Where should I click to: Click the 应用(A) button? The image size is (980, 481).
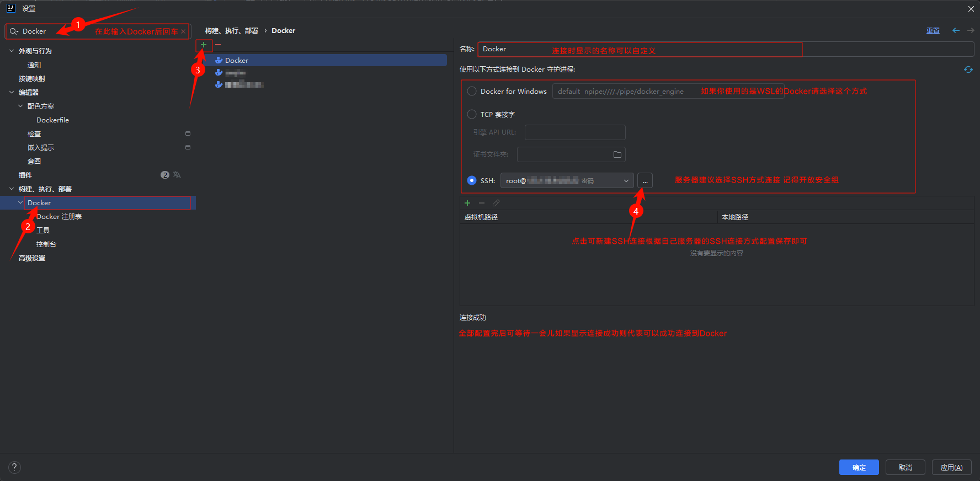point(952,467)
